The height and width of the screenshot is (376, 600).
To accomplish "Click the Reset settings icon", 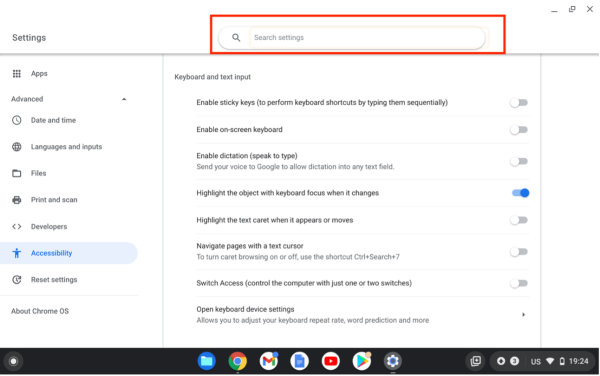I will pos(16,280).
